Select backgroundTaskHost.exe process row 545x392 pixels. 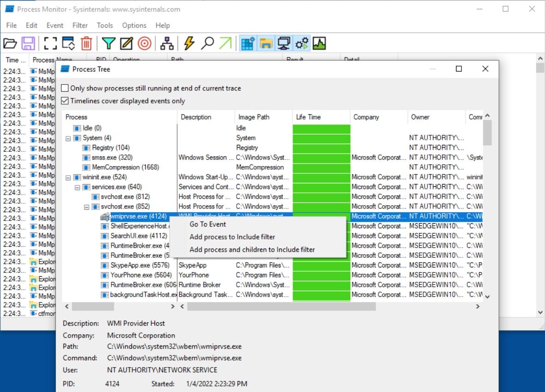143,295
